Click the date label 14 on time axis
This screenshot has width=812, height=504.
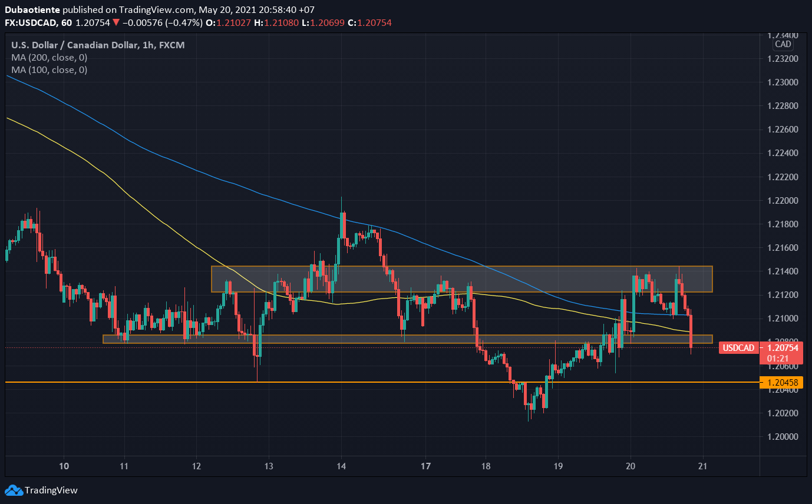342,466
